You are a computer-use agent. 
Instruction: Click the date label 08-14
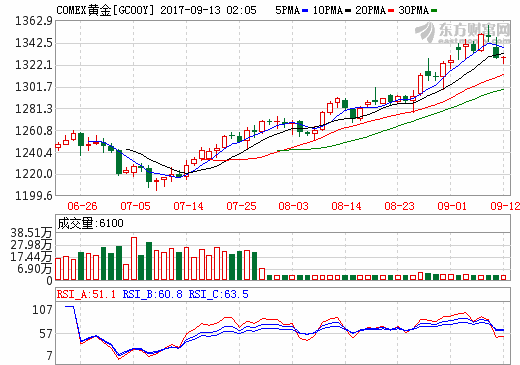coord(346,206)
